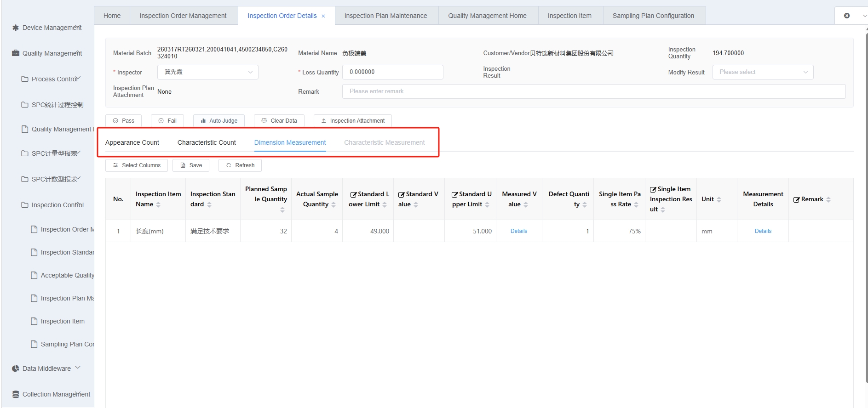Expand the Data Middleware menu
Viewport: 868px width, 408px height.
[x=78, y=368]
